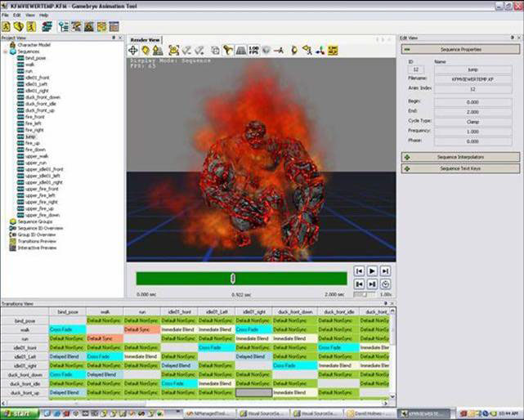The image size is (524, 420).
Task: Click the Name field containing jump
Action: (472, 69)
